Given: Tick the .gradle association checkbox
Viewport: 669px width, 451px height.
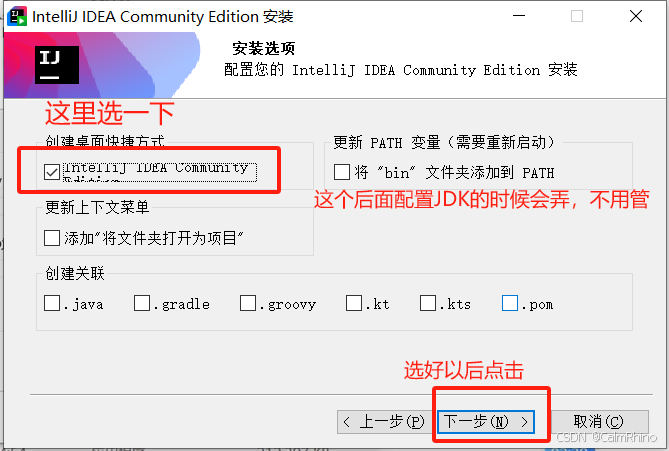Looking at the screenshot, I should (x=142, y=303).
